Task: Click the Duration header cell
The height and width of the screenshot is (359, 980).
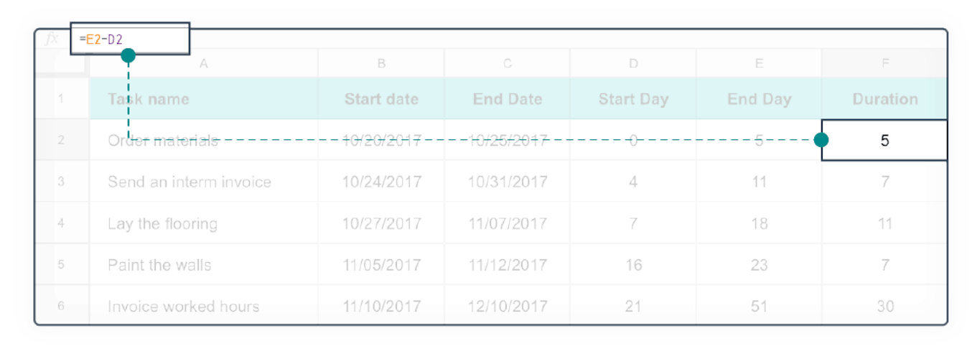Action: [x=885, y=99]
